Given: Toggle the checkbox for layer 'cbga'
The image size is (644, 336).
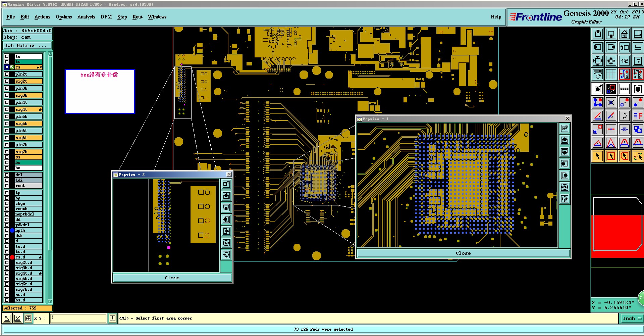Looking at the screenshot, I should [x=7, y=203].
